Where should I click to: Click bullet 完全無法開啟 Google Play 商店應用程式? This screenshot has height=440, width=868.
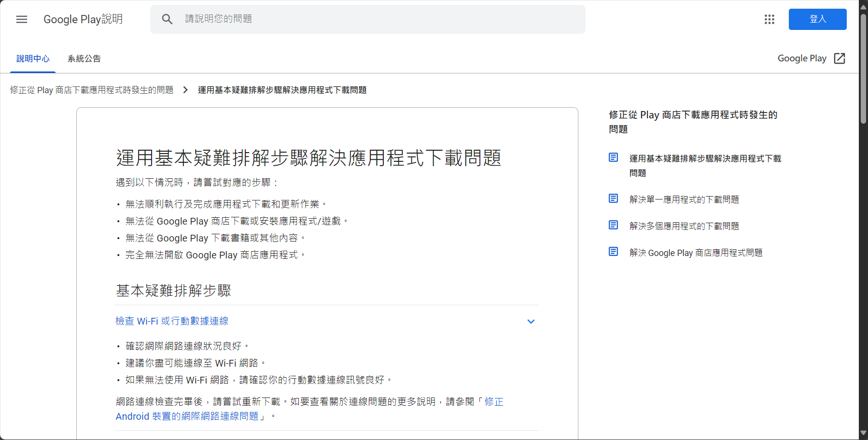coord(215,255)
